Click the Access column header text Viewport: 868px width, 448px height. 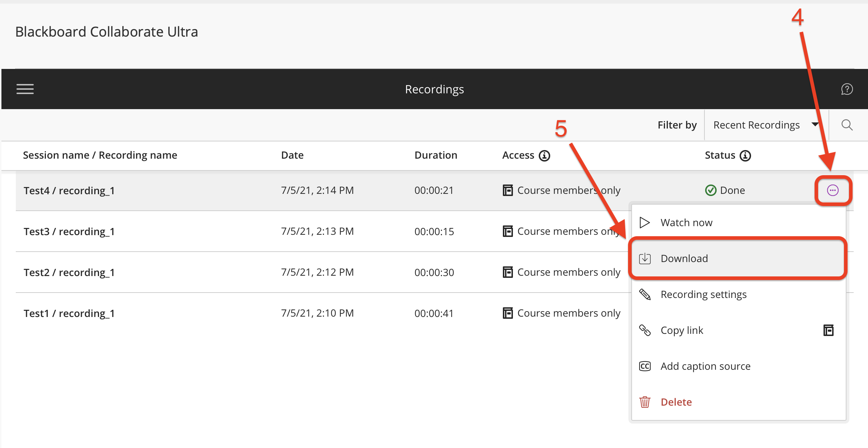[x=518, y=155]
